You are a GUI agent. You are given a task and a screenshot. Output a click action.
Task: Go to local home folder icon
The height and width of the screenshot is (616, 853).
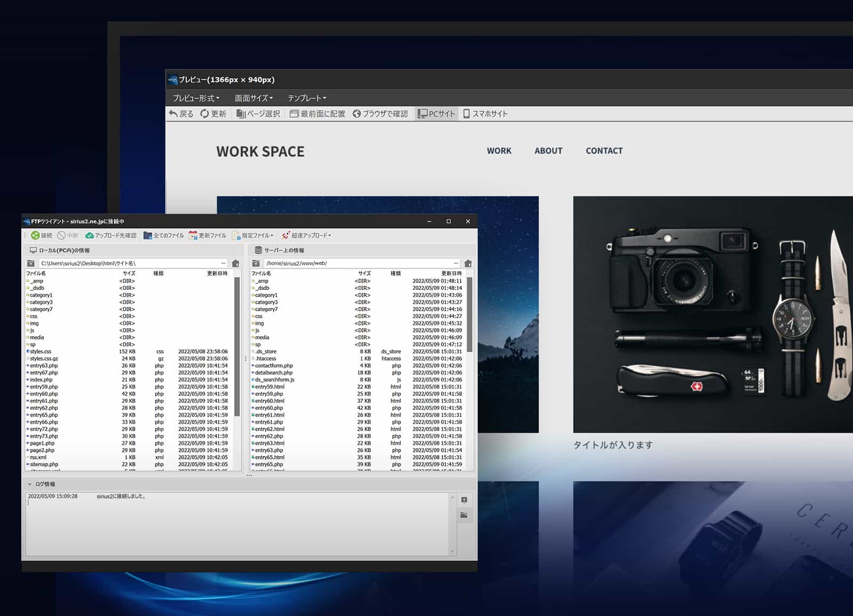pos(236,263)
